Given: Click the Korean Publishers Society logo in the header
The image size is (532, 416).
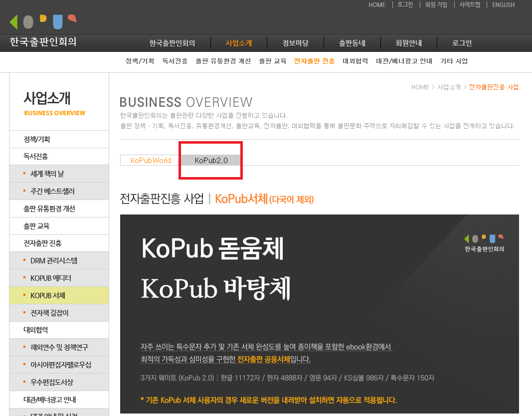Looking at the screenshot, I should 43,31.
